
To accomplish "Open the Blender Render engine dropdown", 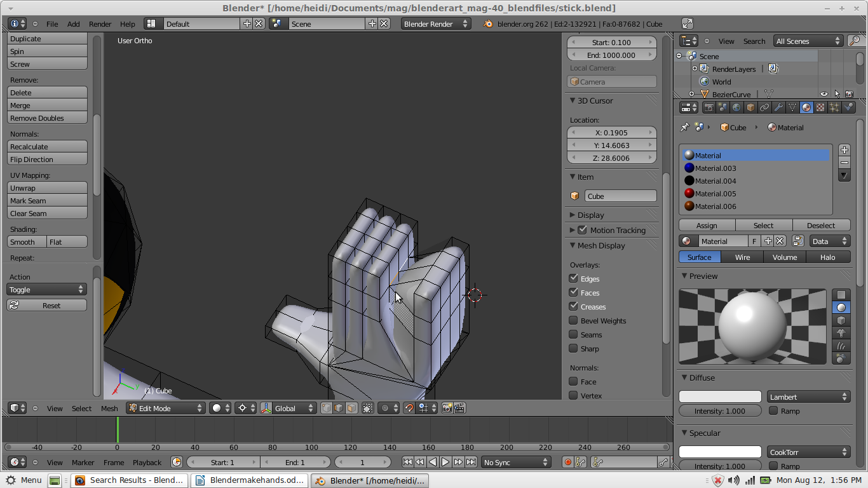I will 436,24.
